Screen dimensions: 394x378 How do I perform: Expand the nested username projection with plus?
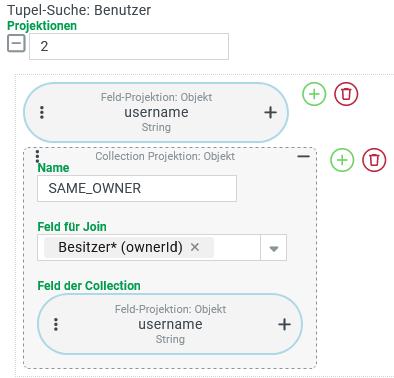pyautogui.click(x=284, y=324)
